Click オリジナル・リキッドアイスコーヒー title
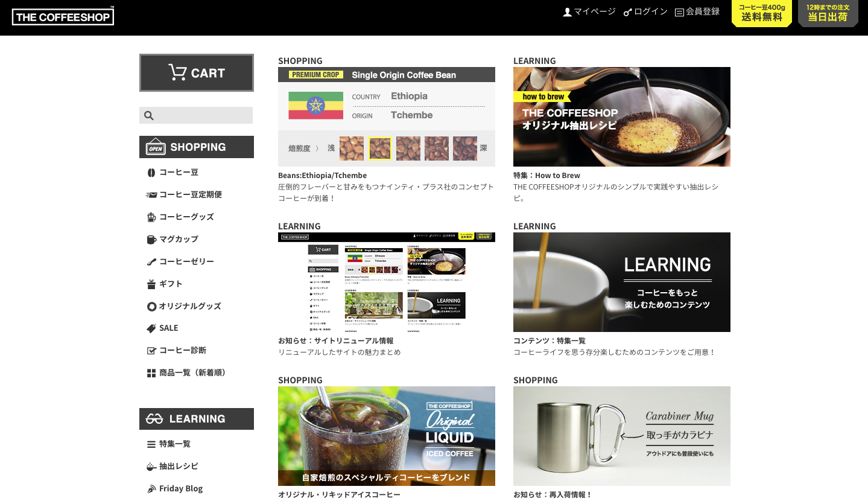This screenshot has height=501, width=868. click(x=339, y=495)
